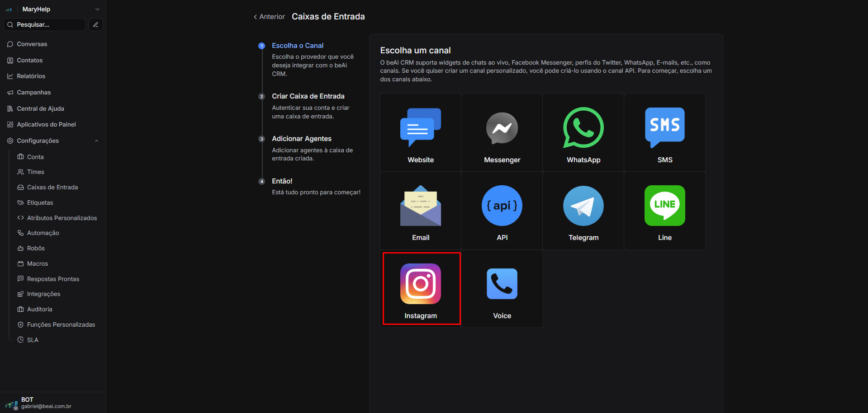Select the Instagram channel icon
The height and width of the screenshot is (413, 868).
click(420, 284)
